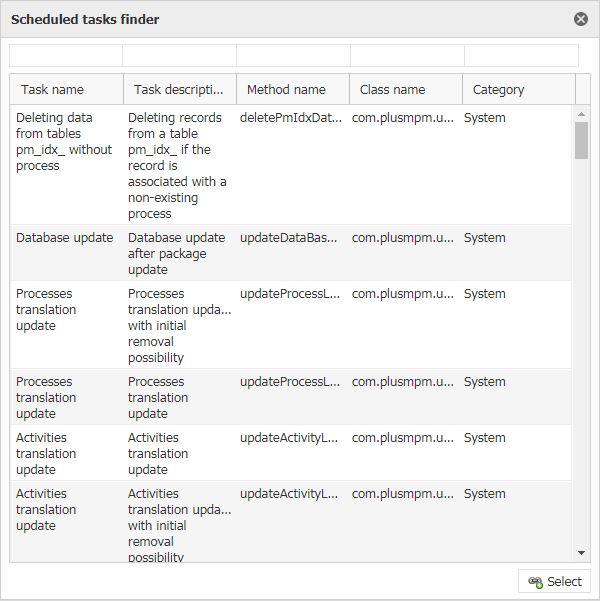Screen dimensions: 600x601
Task: Click the filter field above Task description
Action: click(x=179, y=56)
